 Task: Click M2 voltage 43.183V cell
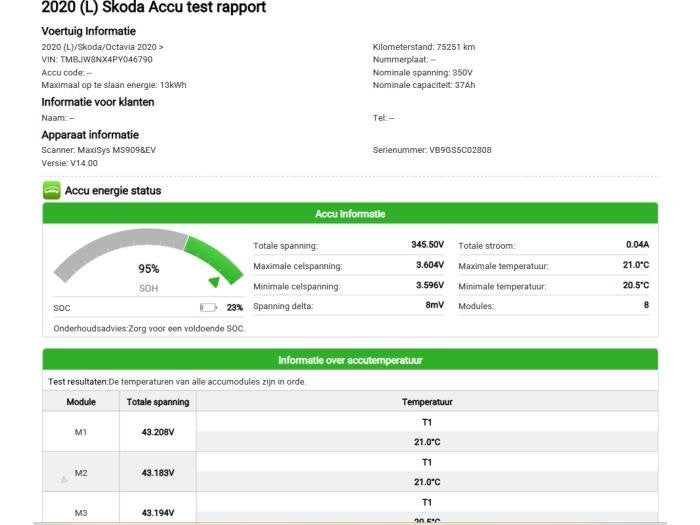pyautogui.click(x=158, y=473)
